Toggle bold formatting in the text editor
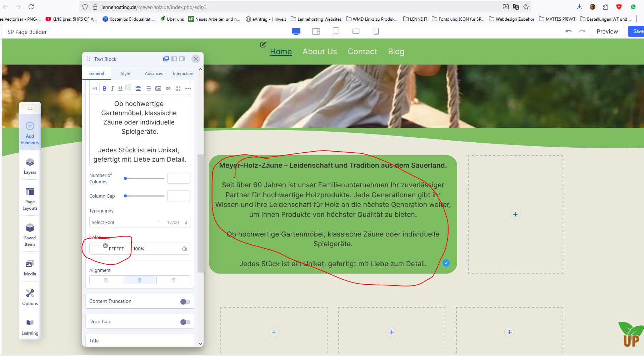Screen dimensions: 644x356 coord(104,88)
